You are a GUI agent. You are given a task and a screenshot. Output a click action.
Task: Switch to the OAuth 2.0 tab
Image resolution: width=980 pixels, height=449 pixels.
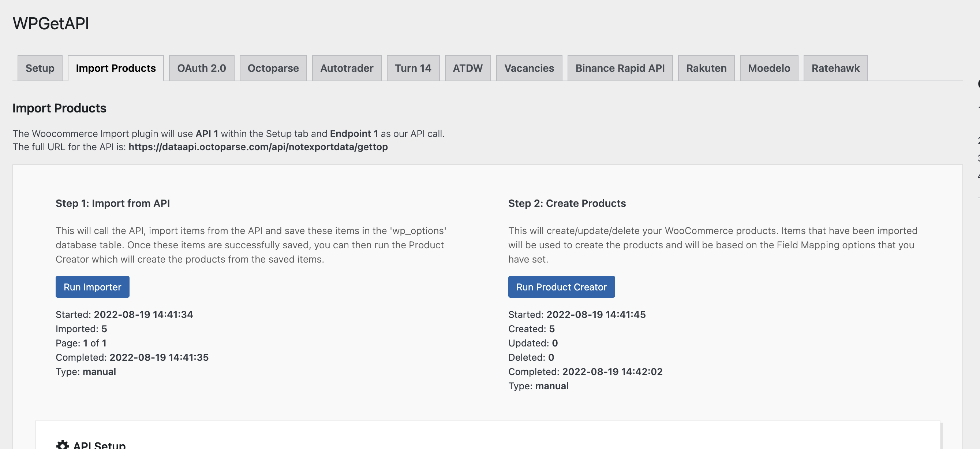pyautogui.click(x=202, y=68)
